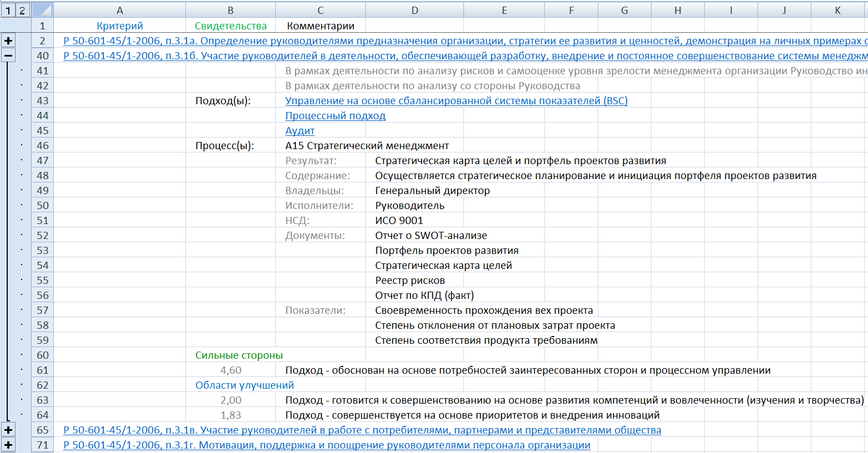Show outline level 2 rows
The width and height of the screenshot is (868, 453).
[22, 11]
